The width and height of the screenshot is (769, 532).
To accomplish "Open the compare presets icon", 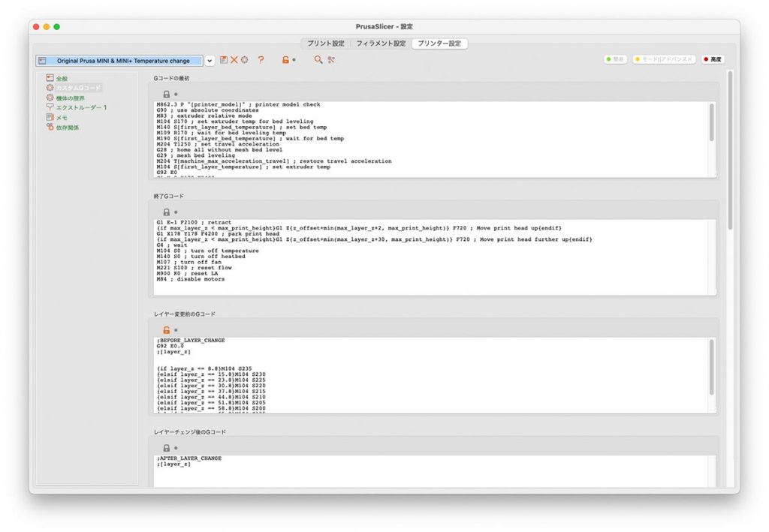I will (x=331, y=60).
